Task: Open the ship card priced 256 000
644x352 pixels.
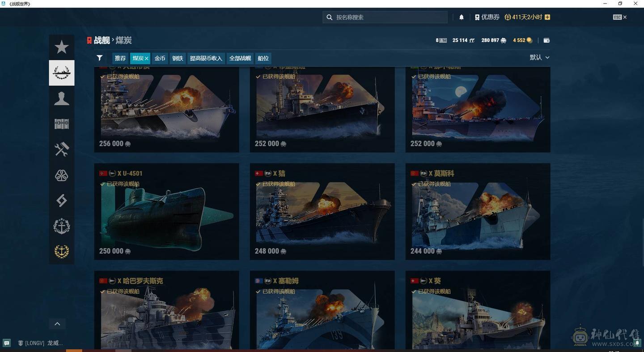Action: coord(166,109)
